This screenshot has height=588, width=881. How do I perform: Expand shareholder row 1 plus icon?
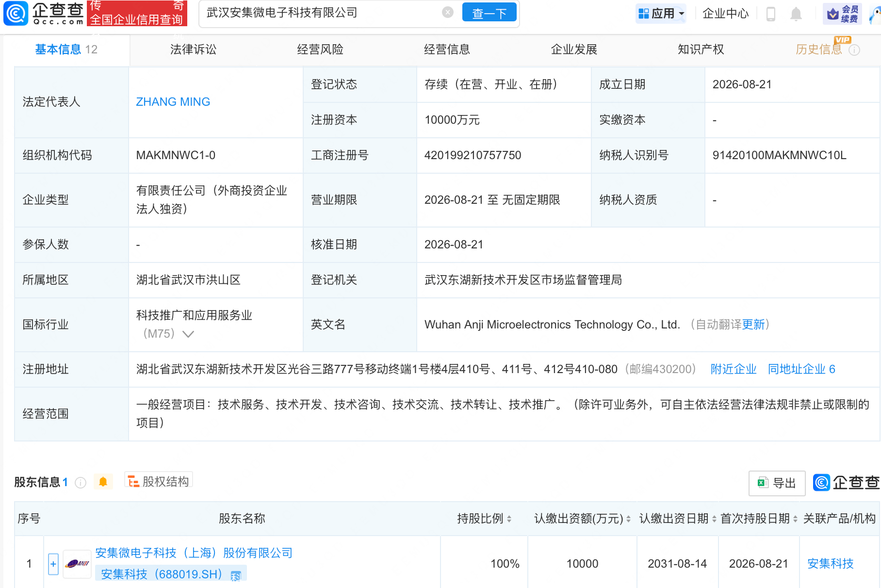coord(53,564)
